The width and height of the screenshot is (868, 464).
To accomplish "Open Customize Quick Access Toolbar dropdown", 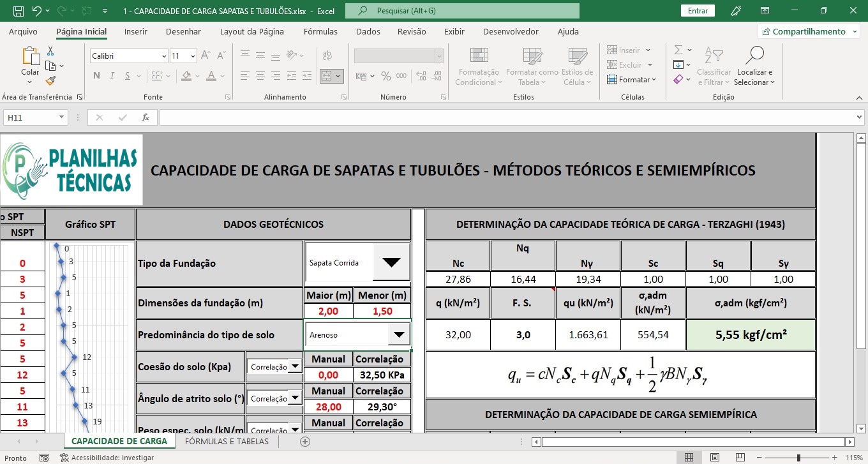I will tap(105, 11).
